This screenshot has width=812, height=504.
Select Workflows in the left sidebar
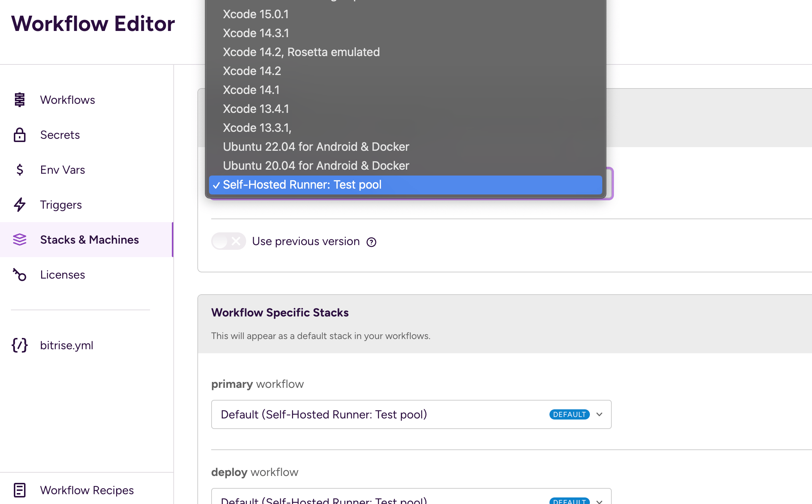coord(67,100)
